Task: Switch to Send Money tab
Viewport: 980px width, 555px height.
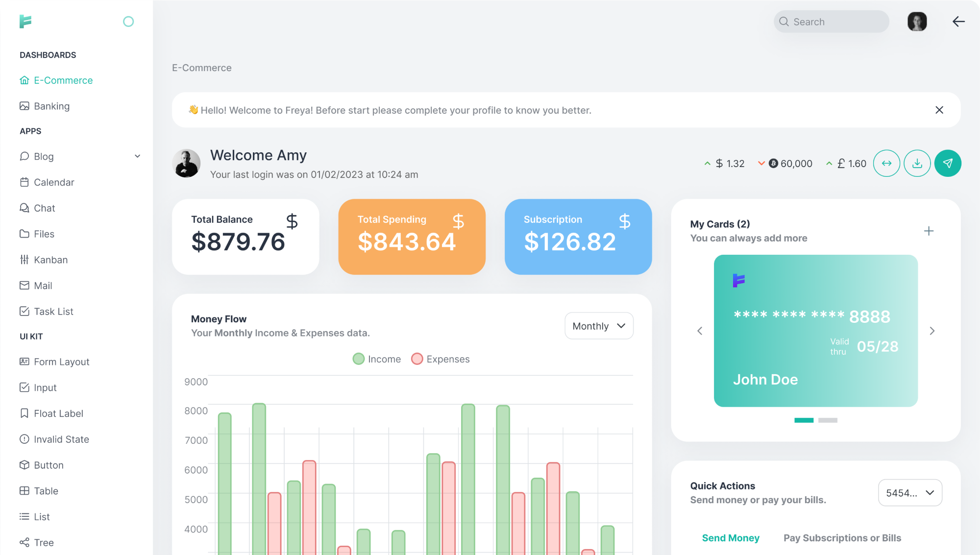Action: point(731,538)
